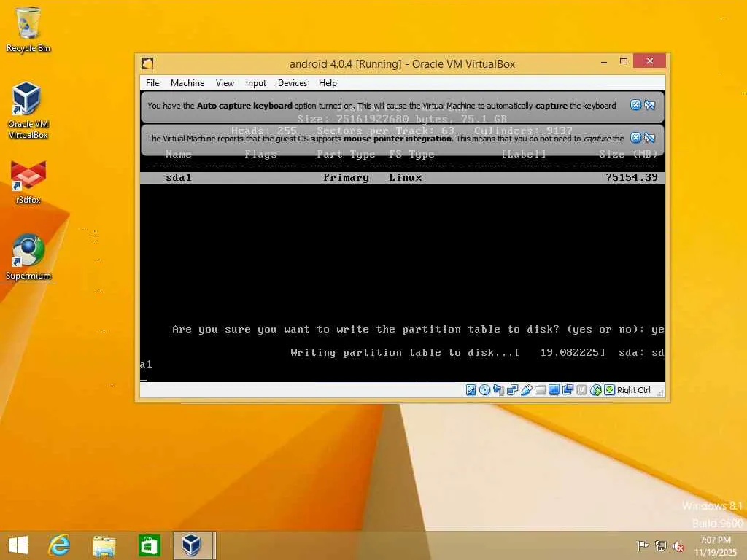Image resolution: width=747 pixels, height=560 pixels.
Task: Click the USB devices indicator icon
Action: coord(527,390)
